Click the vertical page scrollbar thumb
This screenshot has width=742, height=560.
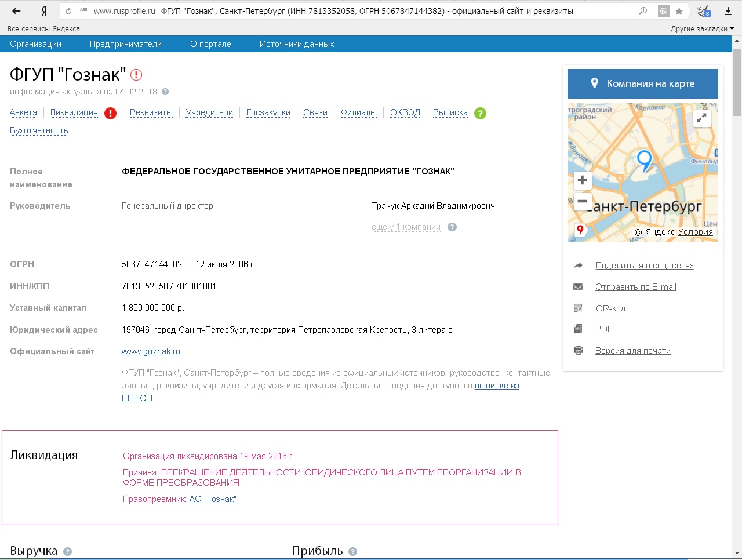737,82
